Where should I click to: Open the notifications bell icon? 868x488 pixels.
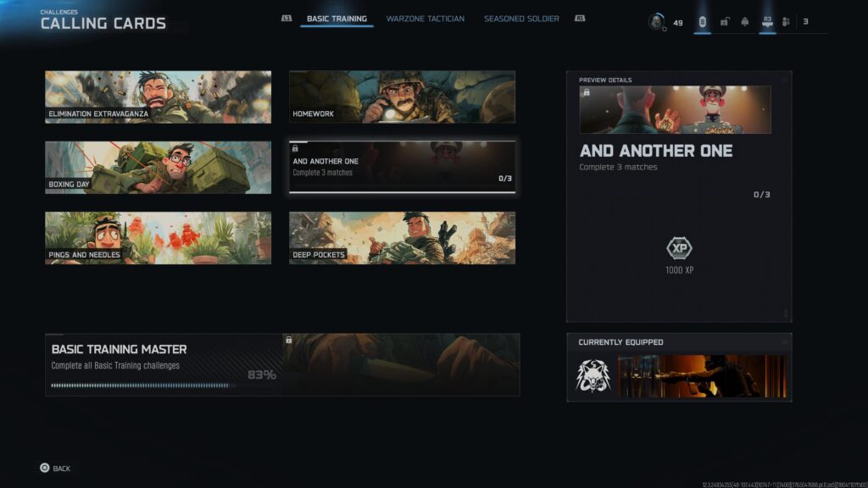744,21
